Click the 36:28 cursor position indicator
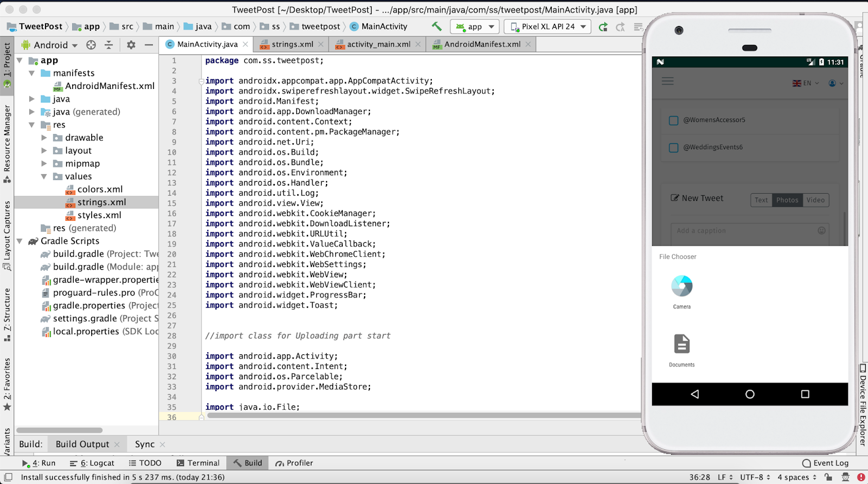868x484 pixels. (699, 477)
